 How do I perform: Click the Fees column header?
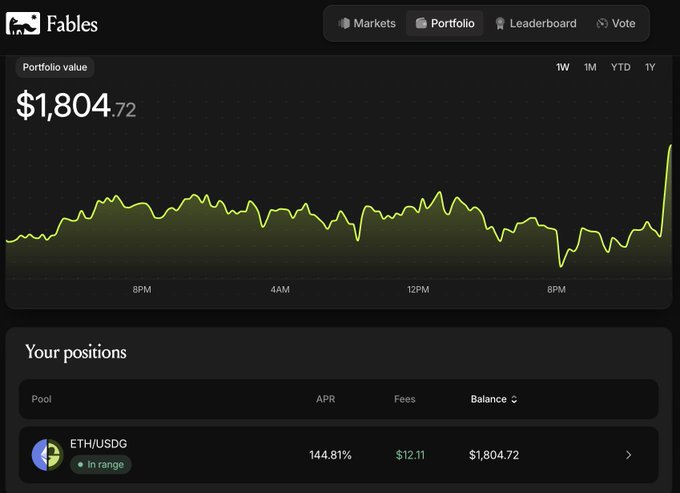(405, 399)
